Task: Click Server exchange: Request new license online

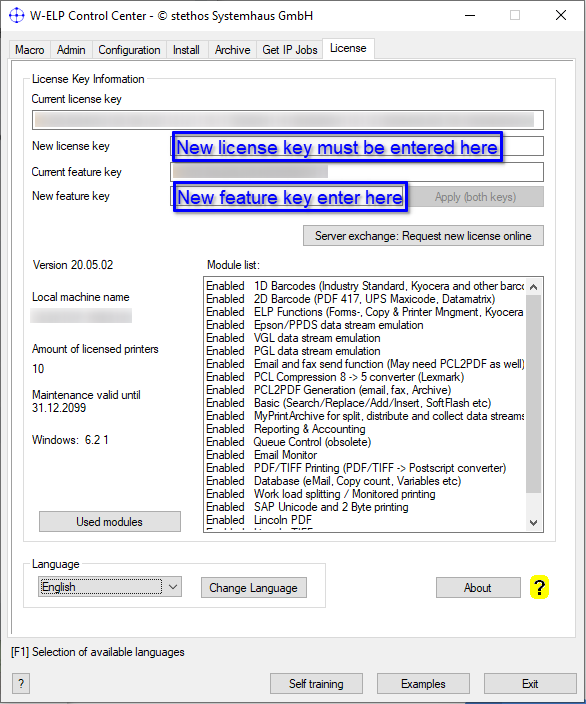Action: click(x=423, y=236)
